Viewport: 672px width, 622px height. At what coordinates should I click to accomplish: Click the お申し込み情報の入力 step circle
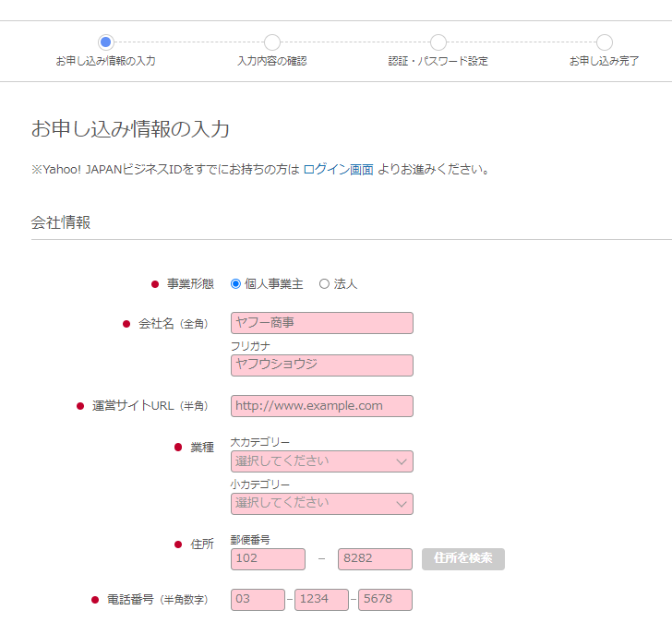[105, 42]
